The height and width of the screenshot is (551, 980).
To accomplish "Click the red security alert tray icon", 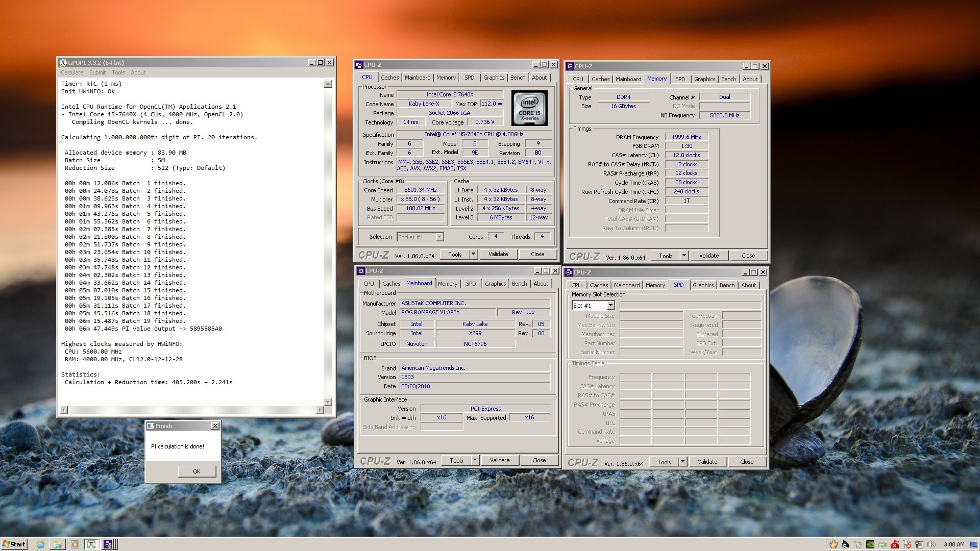I will coord(895,544).
